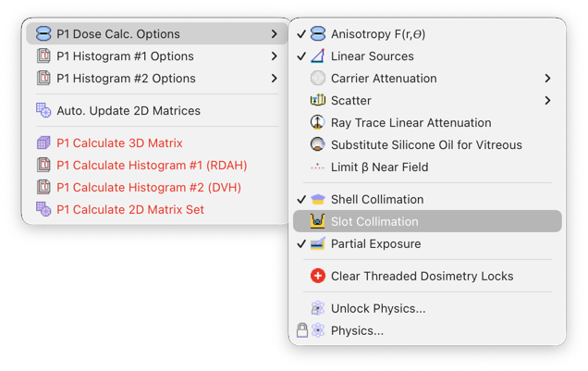This screenshot has height=371, width=588.
Task: Uncheck Anisotropy F(r,θ) option
Action: 301,34
